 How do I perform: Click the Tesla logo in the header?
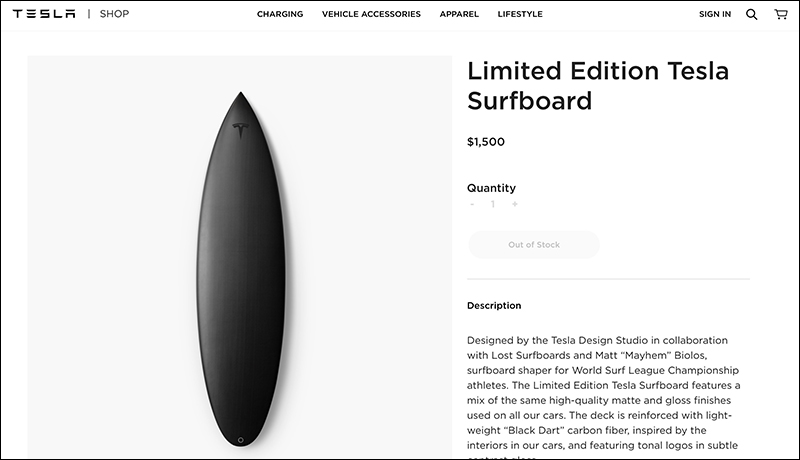point(44,14)
